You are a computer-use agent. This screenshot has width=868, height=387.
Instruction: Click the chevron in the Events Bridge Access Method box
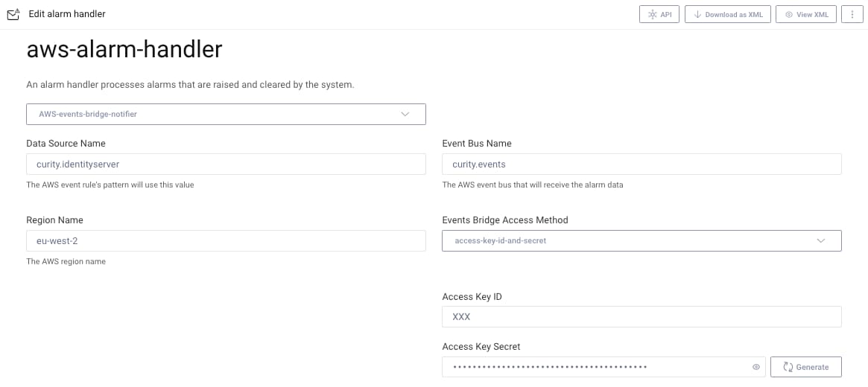(821, 240)
